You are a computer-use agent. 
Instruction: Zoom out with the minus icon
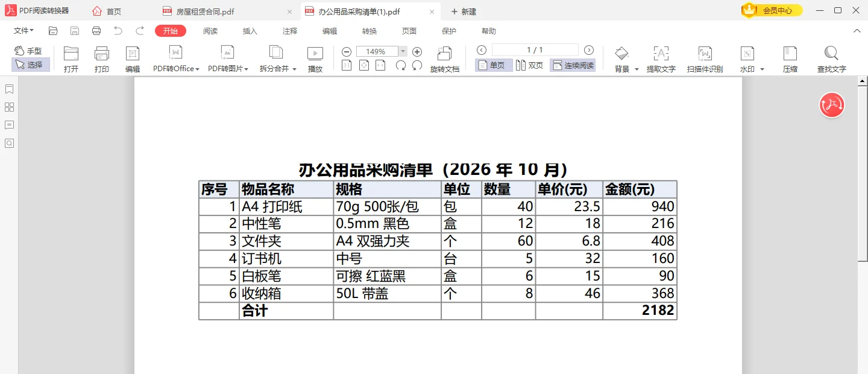click(x=347, y=52)
